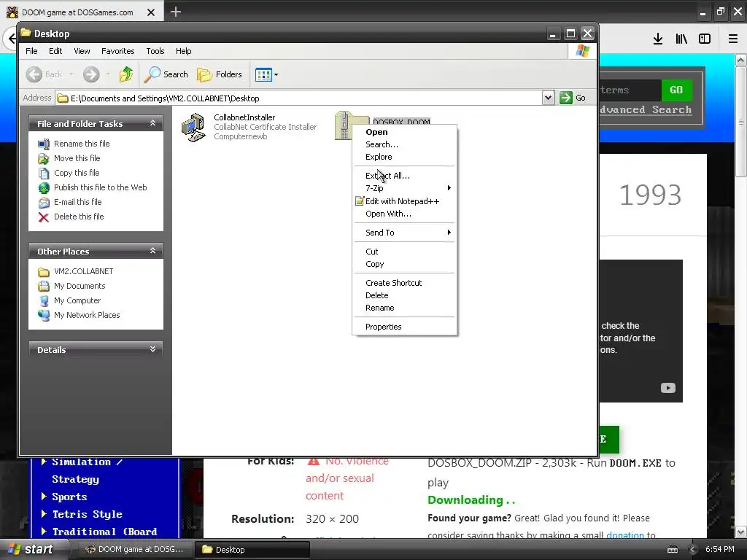747x560 pixels.
Task: Open the File menu
Action: (x=31, y=51)
